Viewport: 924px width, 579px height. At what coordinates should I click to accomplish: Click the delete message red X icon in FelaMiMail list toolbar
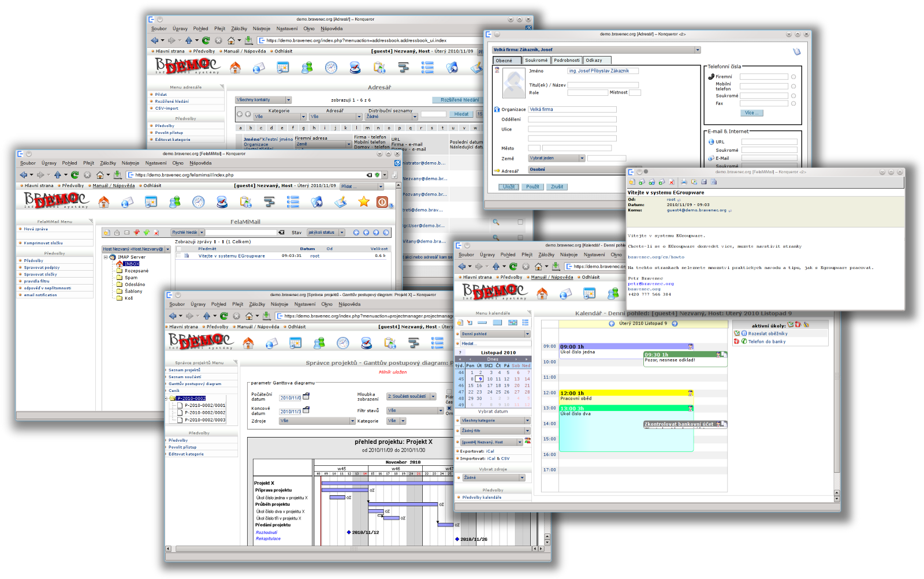(157, 233)
